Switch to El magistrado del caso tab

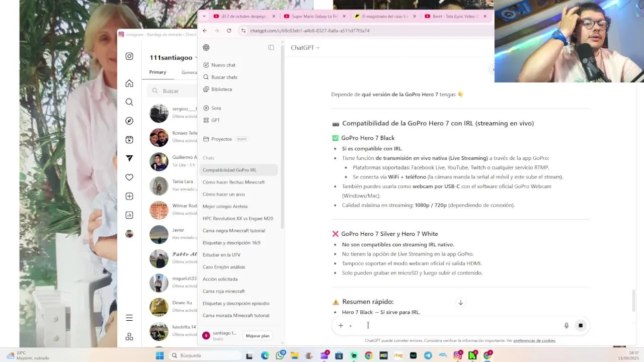tap(384, 16)
